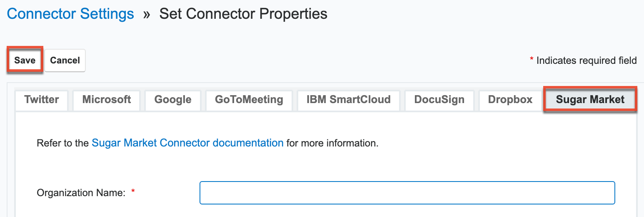
Task: Click the 'Refer to the' text
Action: [63, 143]
